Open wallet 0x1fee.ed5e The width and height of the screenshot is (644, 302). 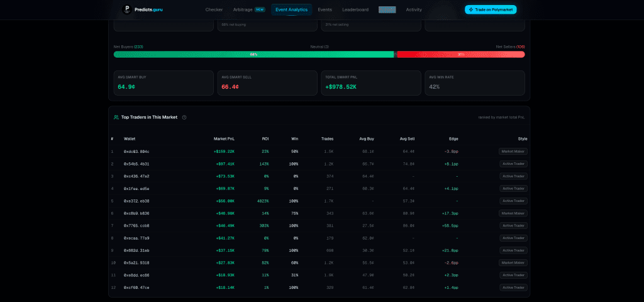point(136,189)
